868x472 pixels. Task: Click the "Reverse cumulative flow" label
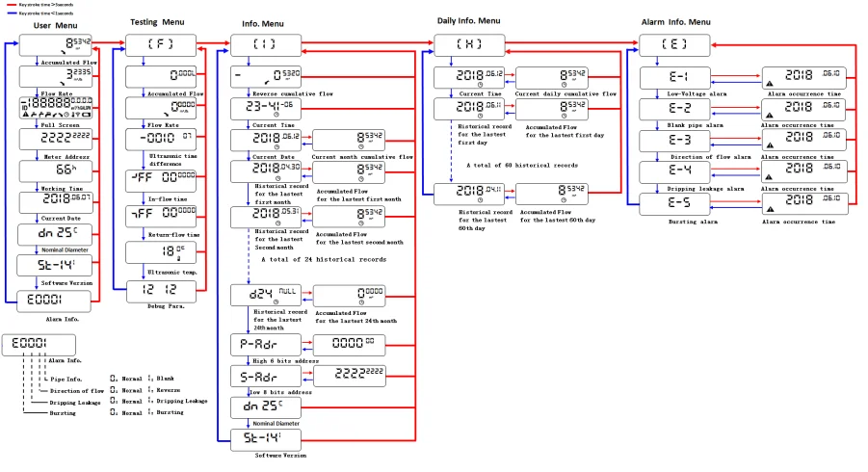(293, 94)
